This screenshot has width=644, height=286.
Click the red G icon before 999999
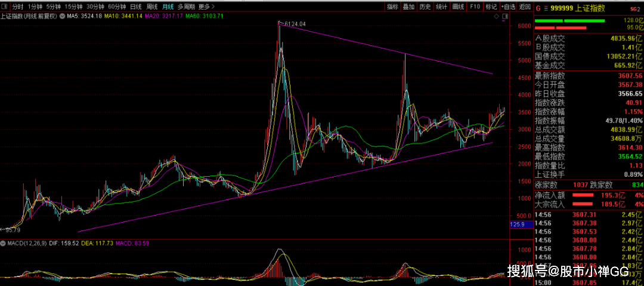click(x=538, y=8)
